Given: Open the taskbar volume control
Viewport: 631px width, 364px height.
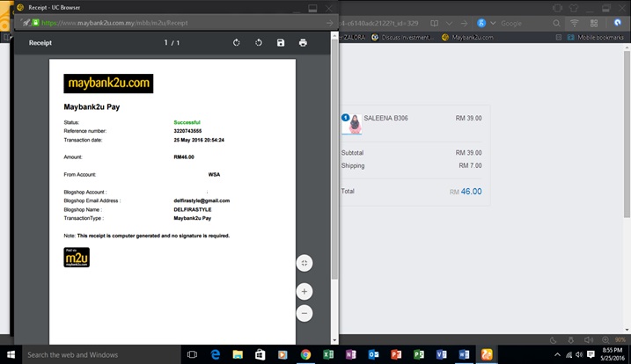Looking at the screenshot, I should click(579, 354).
